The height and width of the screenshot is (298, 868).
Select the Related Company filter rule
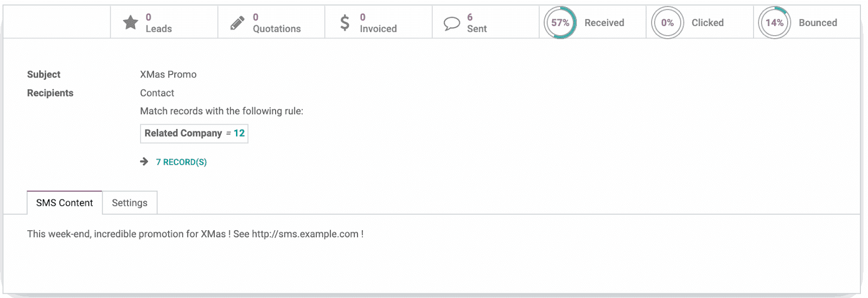[183, 133]
